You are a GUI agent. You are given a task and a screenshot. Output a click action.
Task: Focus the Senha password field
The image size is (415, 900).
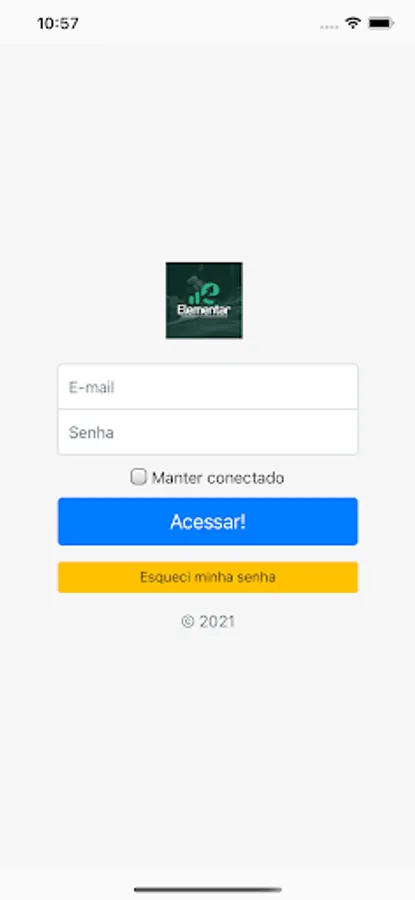[208, 432]
